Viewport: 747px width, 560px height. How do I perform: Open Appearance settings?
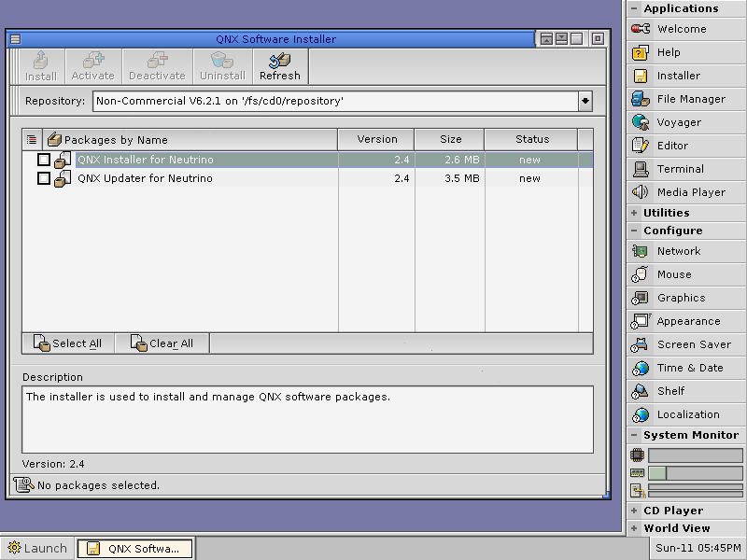coord(686,321)
